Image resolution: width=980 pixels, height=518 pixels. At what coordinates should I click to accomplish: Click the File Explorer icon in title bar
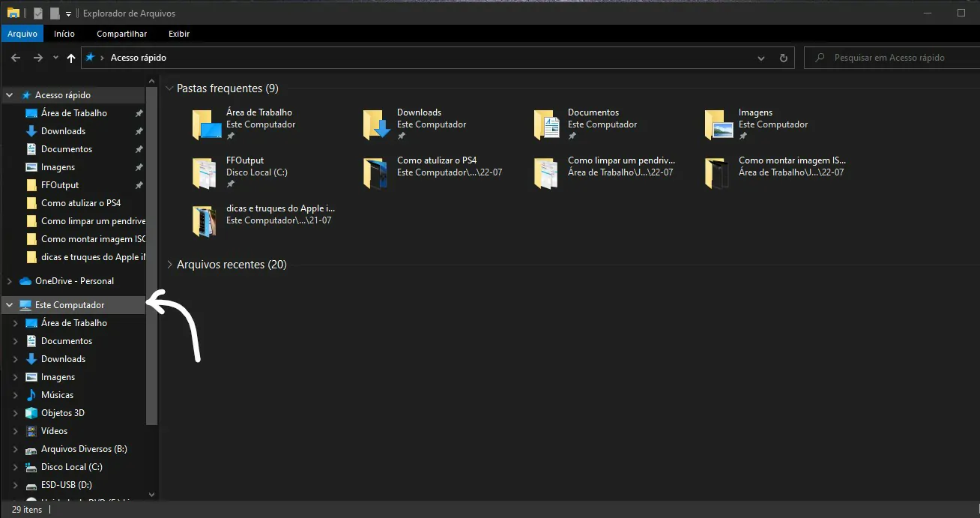point(13,13)
